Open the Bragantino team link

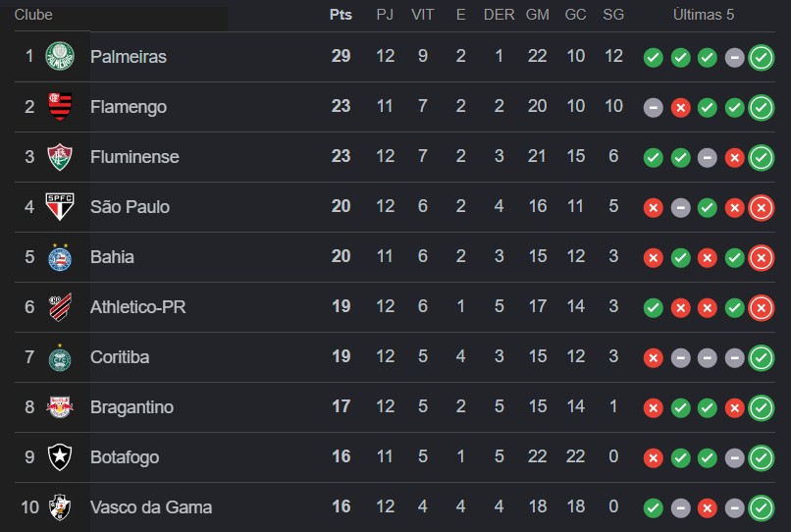click(x=132, y=407)
